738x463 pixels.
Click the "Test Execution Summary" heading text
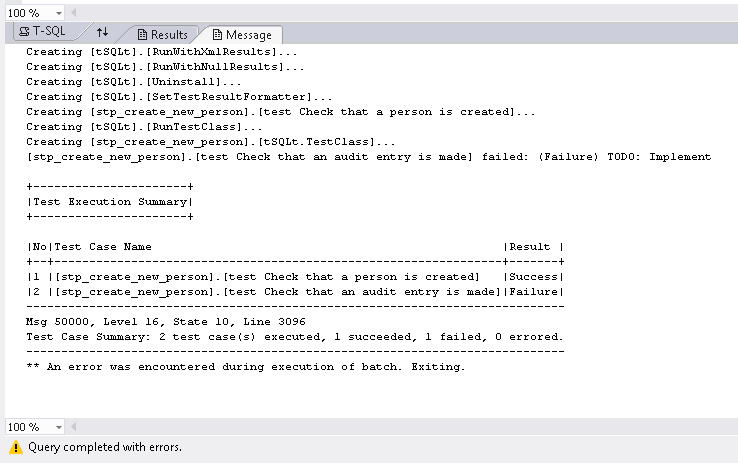point(110,201)
